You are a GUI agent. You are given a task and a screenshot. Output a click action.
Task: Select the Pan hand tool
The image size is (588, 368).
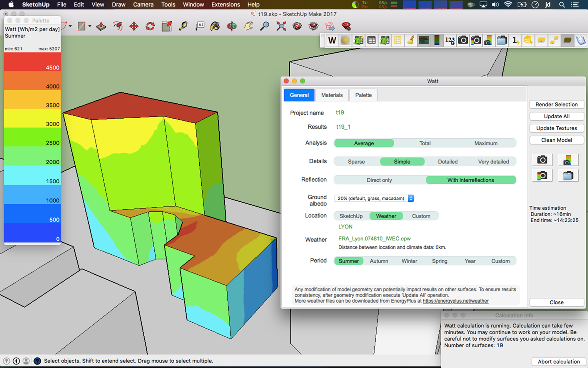[248, 26]
